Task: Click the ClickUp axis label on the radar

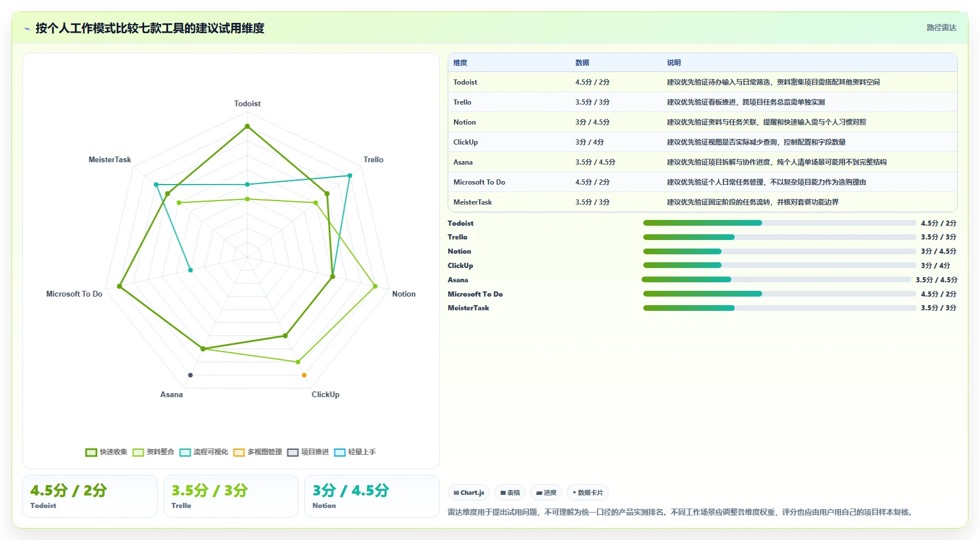Action: click(x=325, y=394)
